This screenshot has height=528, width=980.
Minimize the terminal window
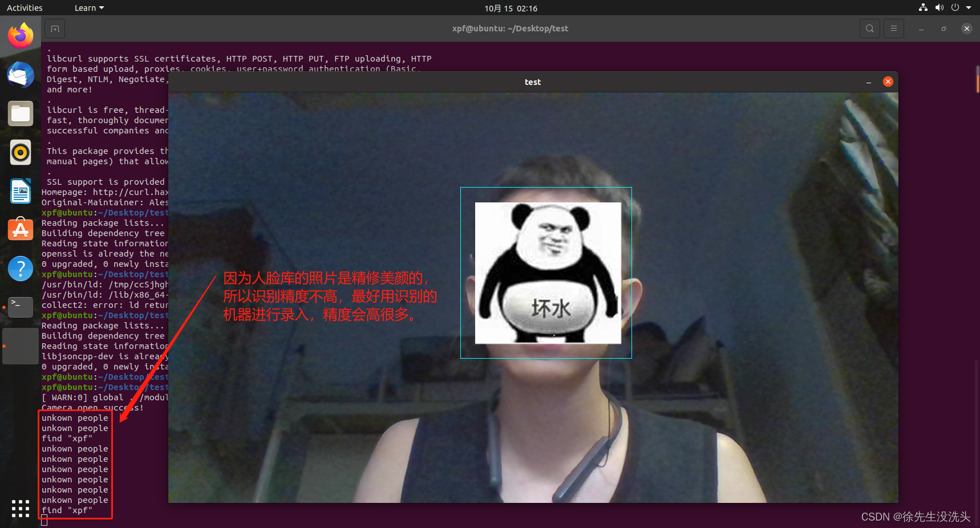tap(921, 29)
